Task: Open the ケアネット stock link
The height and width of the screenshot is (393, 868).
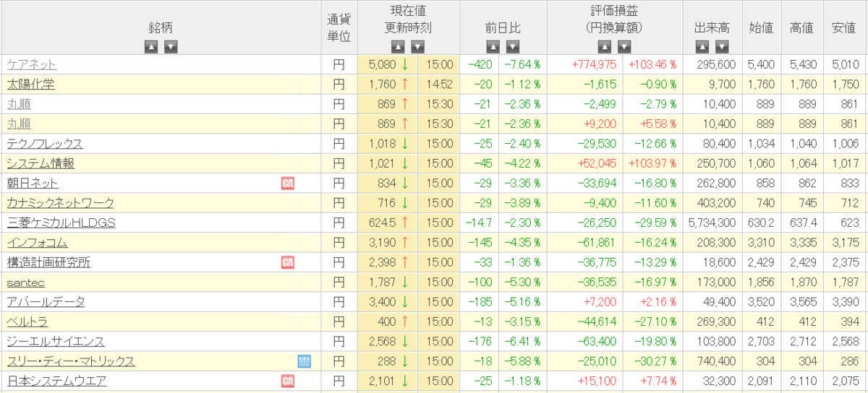Action: (32, 64)
